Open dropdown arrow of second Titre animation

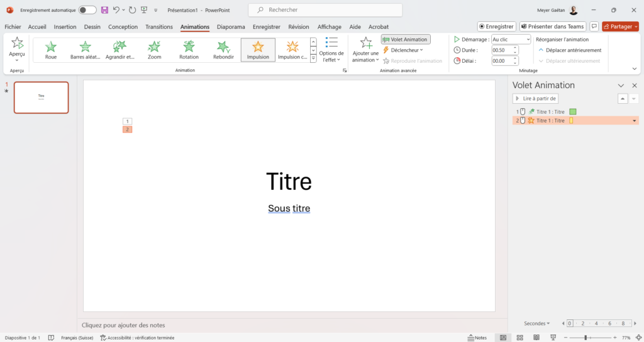(634, 121)
